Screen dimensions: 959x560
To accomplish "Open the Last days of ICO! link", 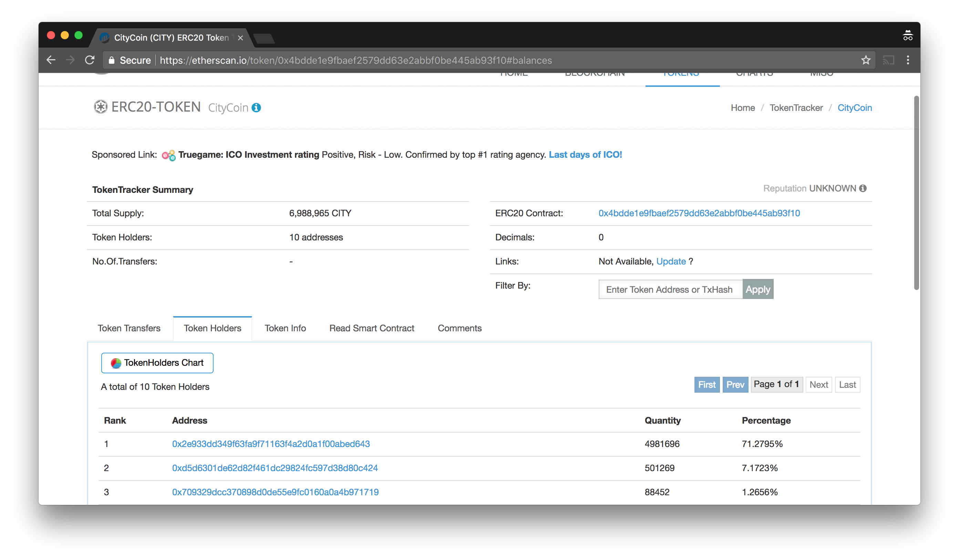I will pyautogui.click(x=585, y=154).
